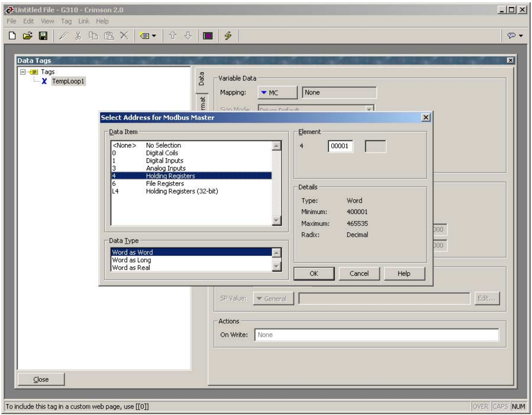Click the pencil edit icon in the toolbar
532x415 pixels.
tap(63, 35)
